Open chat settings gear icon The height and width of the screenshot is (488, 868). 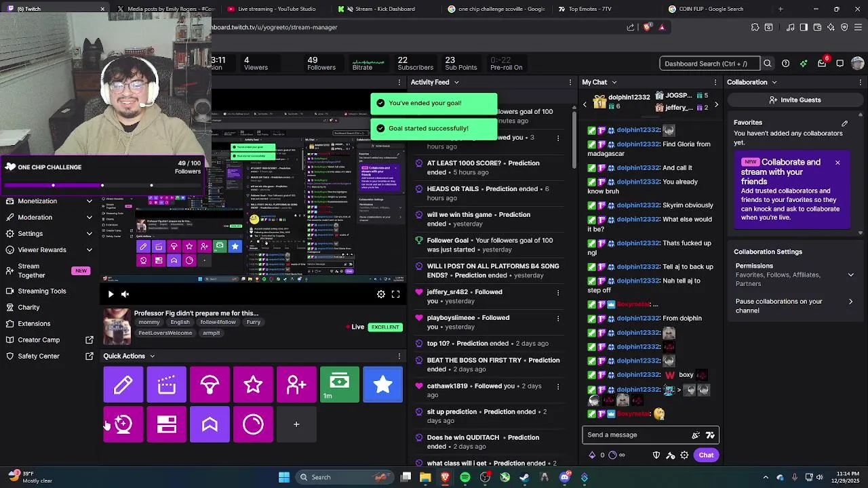pos(684,455)
